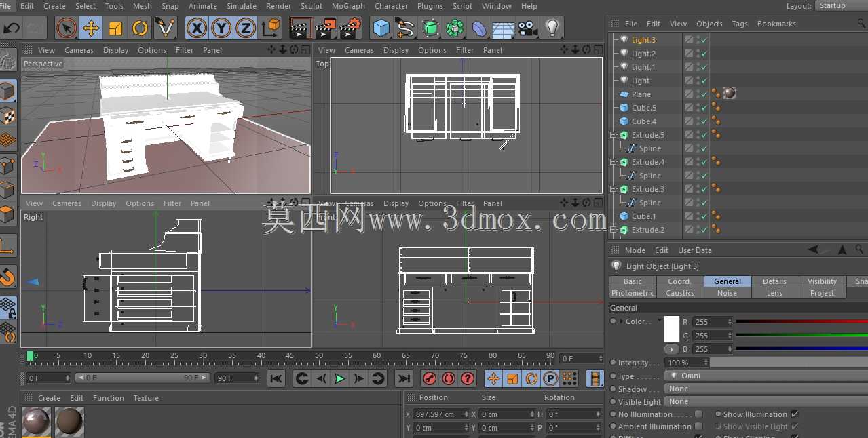Click the Intensity slider bar
This screenshot has height=438, width=868.
(x=789, y=363)
